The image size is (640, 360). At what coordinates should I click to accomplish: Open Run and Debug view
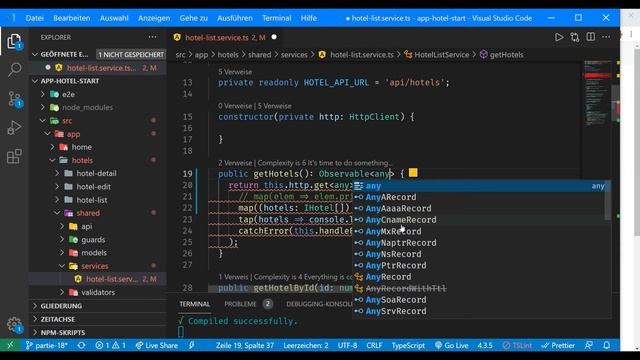click(x=14, y=127)
